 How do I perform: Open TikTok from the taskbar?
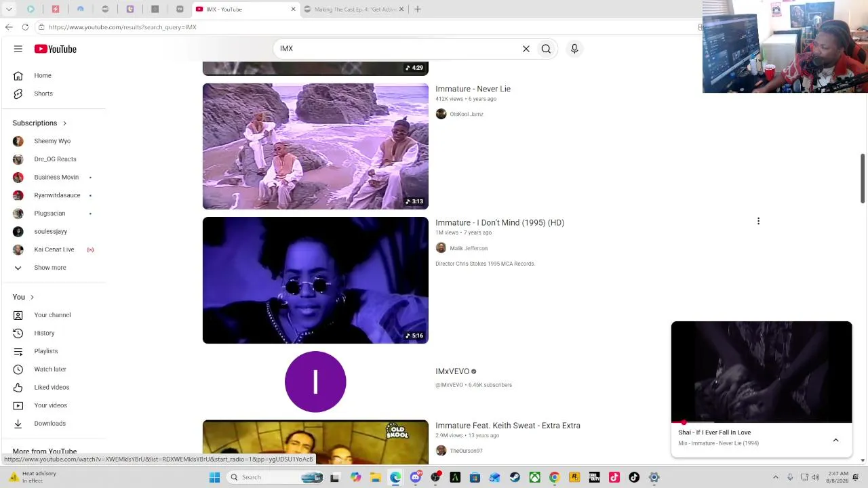tap(634, 477)
